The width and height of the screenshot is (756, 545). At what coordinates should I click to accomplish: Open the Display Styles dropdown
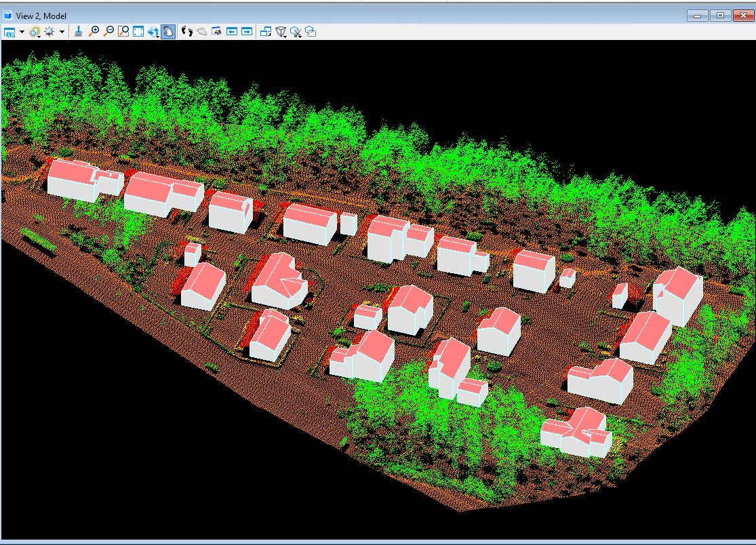[35, 32]
